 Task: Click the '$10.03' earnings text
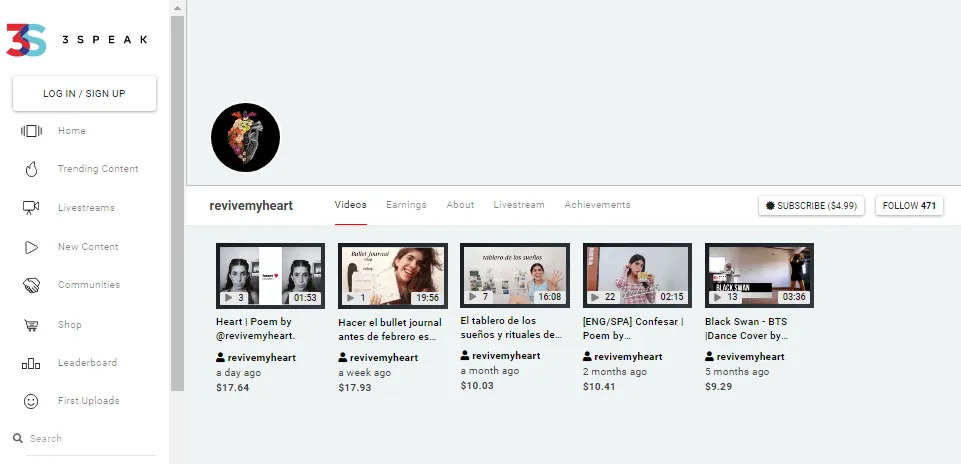tap(477, 386)
